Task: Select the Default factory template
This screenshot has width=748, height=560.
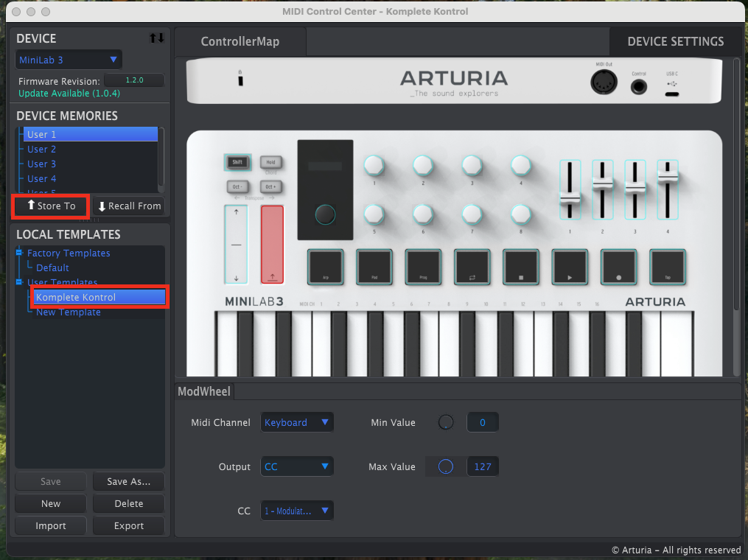Action: (x=52, y=267)
